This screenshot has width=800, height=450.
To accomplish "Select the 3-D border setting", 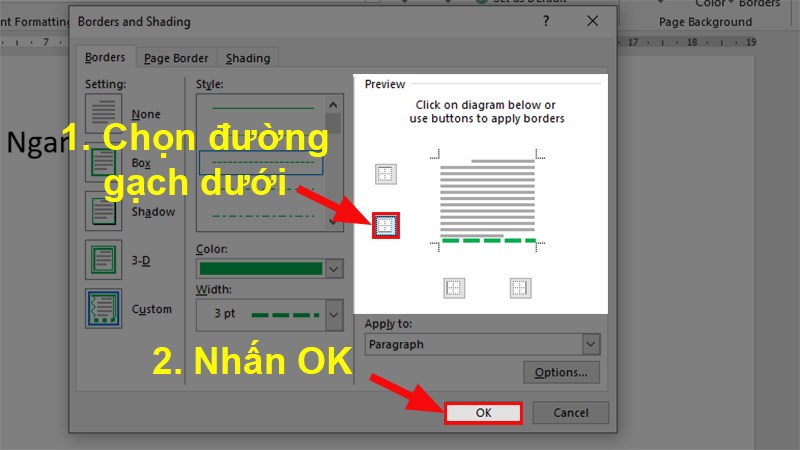I will click(x=105, y=260).
